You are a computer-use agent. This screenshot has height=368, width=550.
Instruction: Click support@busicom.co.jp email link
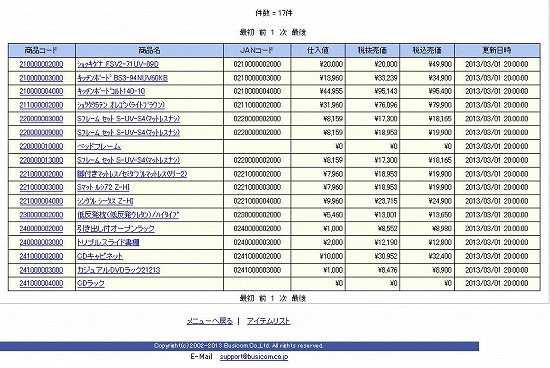254,357
